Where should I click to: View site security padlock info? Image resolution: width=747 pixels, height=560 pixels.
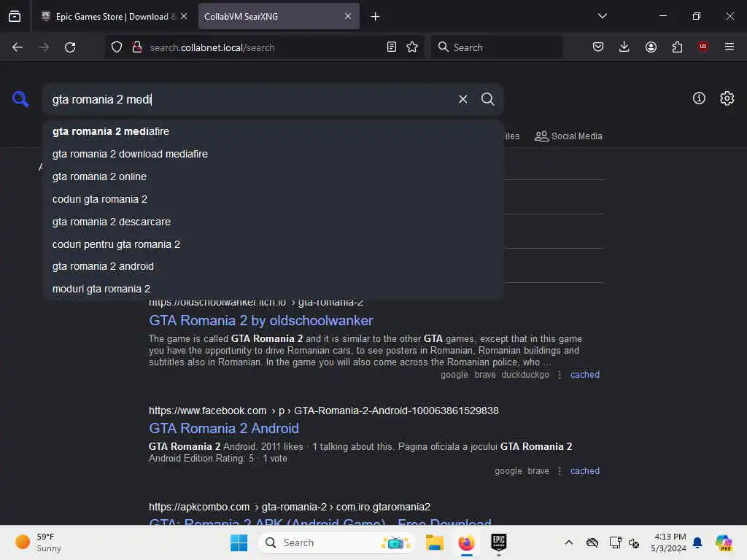click(137, 47)
